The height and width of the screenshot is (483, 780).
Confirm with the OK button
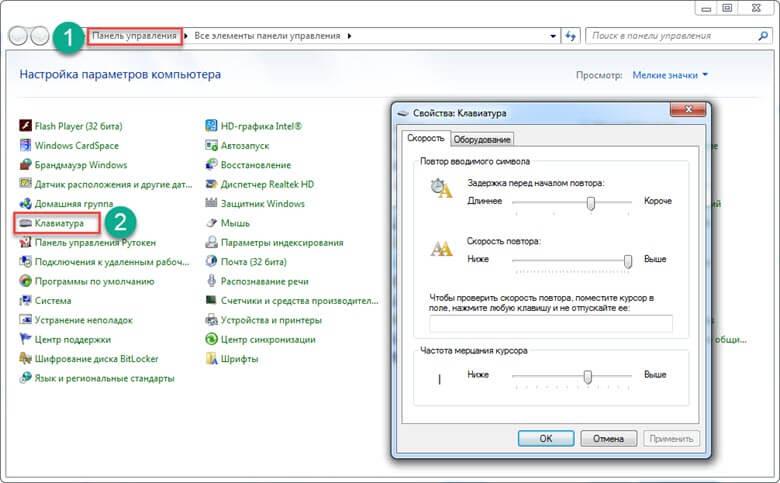546,438
